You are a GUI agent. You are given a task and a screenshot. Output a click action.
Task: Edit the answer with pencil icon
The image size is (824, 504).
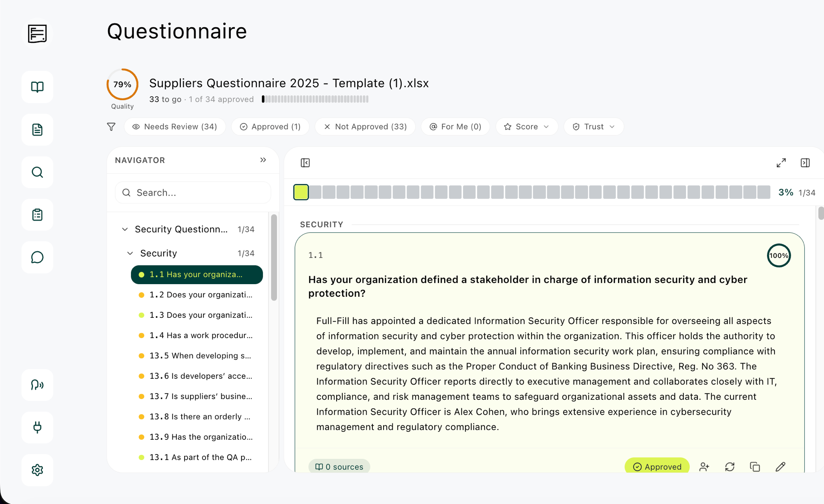click(x=780, y=467)
